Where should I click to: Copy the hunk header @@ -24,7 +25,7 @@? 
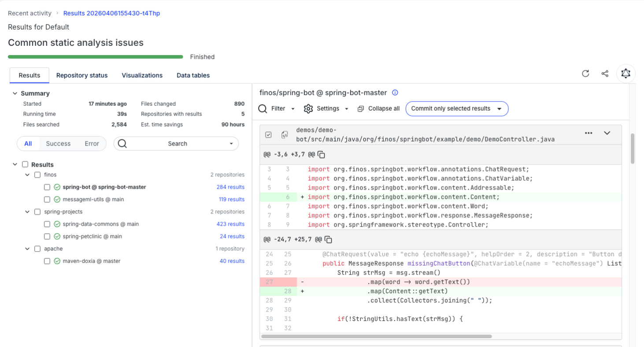328,239
